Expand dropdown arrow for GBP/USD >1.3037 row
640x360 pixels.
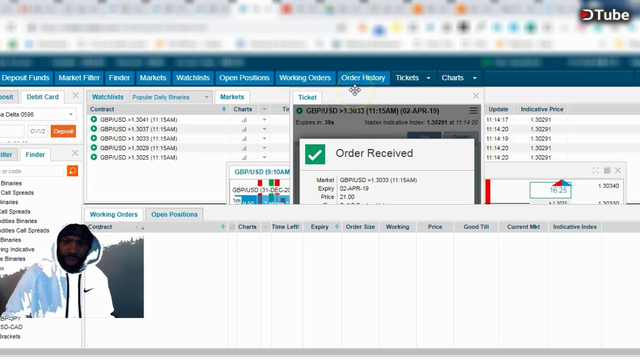[264, 129]
